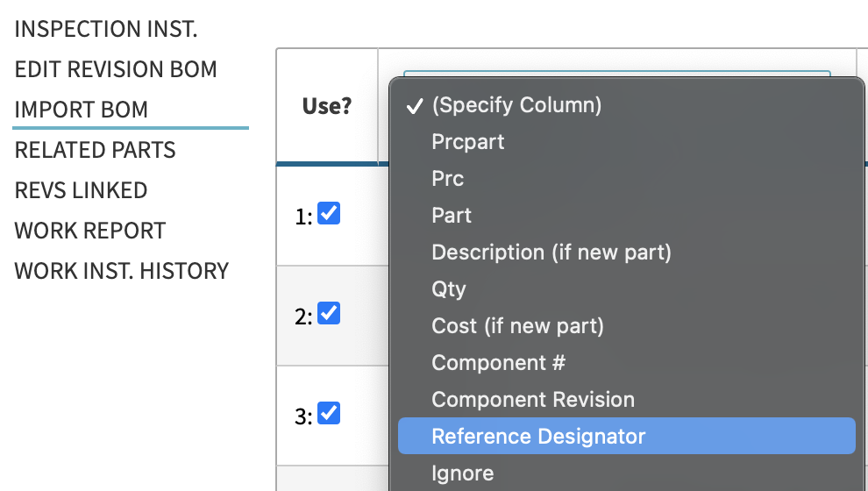Choose the Ignore option
The width and height of the screenshot is (868, 491).
pos(627,473)
